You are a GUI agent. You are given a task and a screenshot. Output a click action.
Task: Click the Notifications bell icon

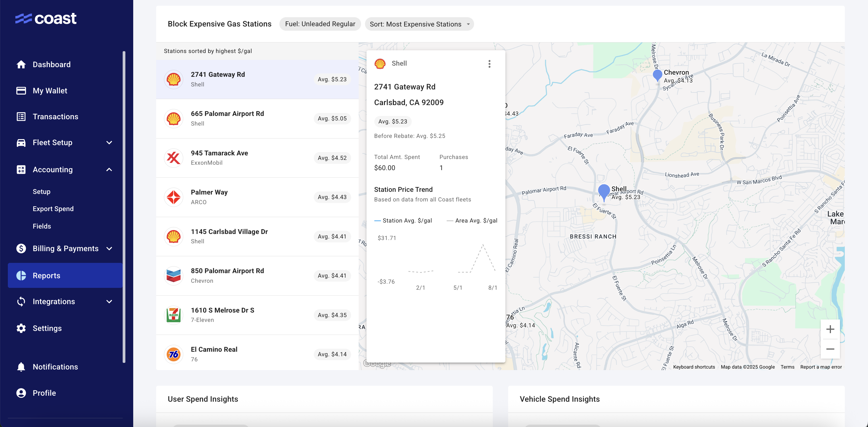point(21,367)
